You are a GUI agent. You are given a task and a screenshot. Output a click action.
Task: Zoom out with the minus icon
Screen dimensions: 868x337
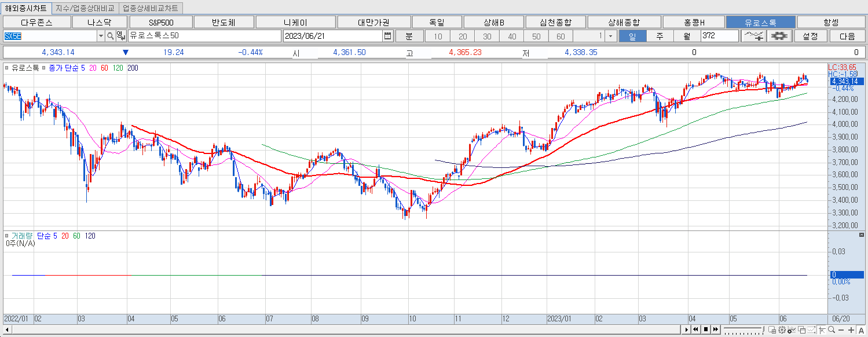coord(841,329)
